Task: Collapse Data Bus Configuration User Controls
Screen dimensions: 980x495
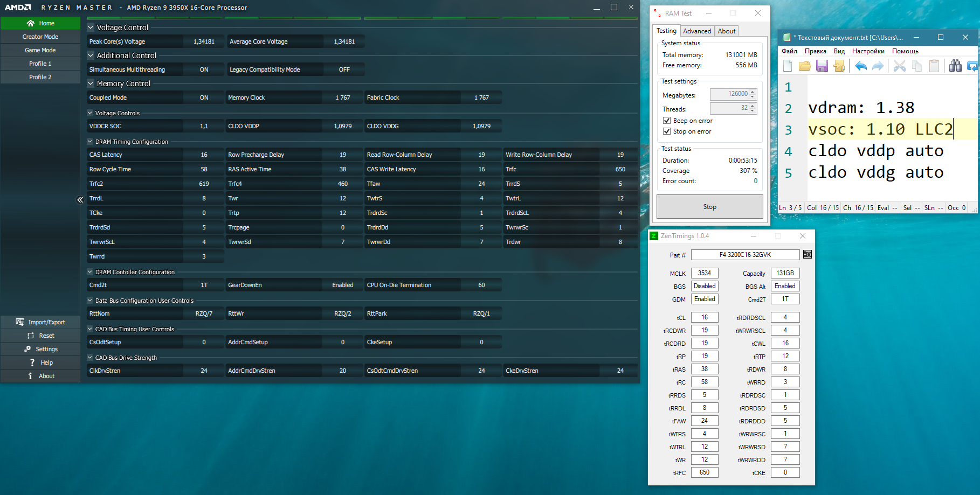Action: pos(90,301)
